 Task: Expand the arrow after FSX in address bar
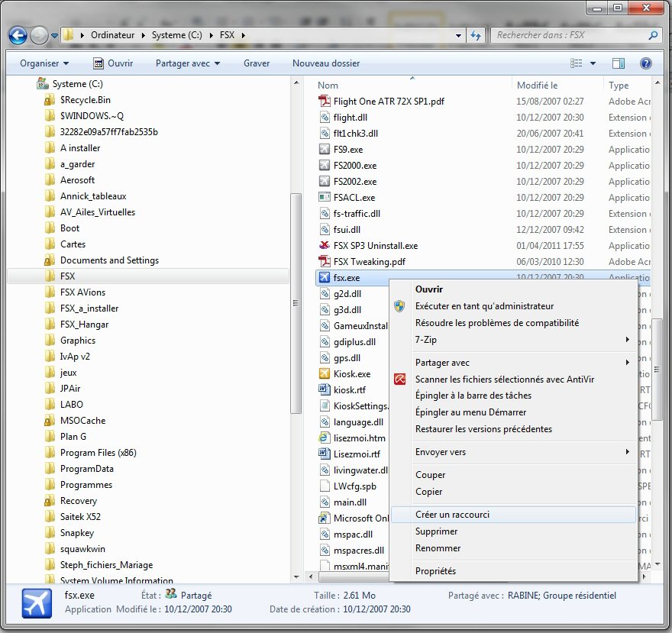click(243, 35)
